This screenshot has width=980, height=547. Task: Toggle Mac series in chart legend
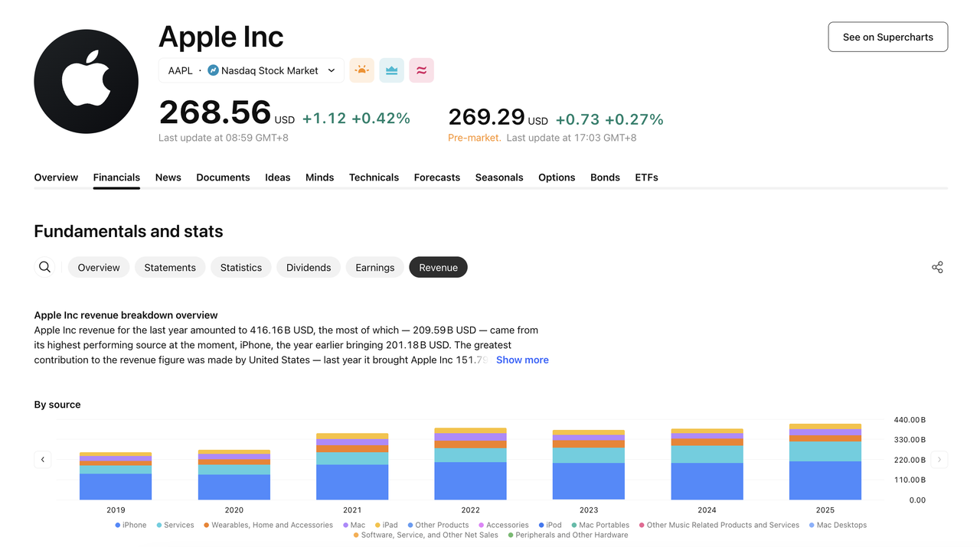(354, 526)
